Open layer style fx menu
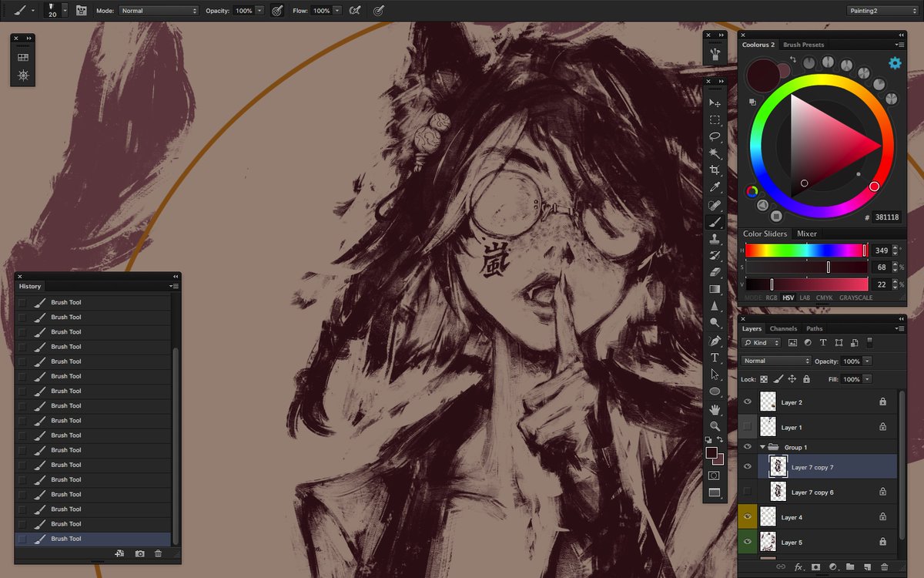This screenshot has width=924, height=578. coord(798,567)
